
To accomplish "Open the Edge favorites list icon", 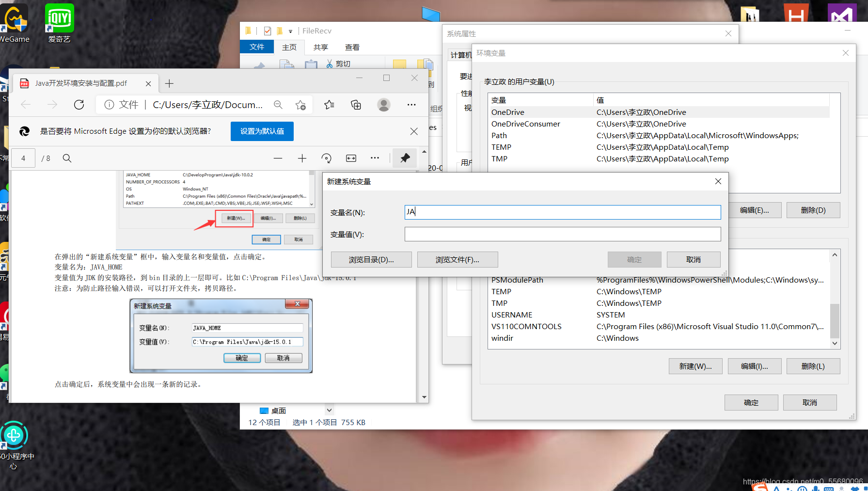I will click(329, 105).
